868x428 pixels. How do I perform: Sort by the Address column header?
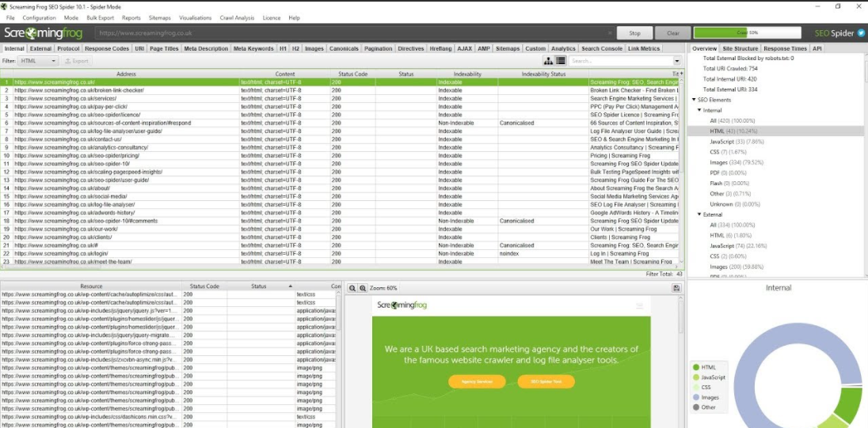click(x=126, y=74)
